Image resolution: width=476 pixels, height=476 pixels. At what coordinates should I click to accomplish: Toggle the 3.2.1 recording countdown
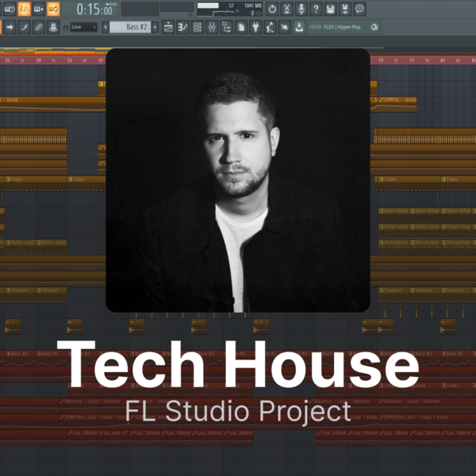point(24,9)
